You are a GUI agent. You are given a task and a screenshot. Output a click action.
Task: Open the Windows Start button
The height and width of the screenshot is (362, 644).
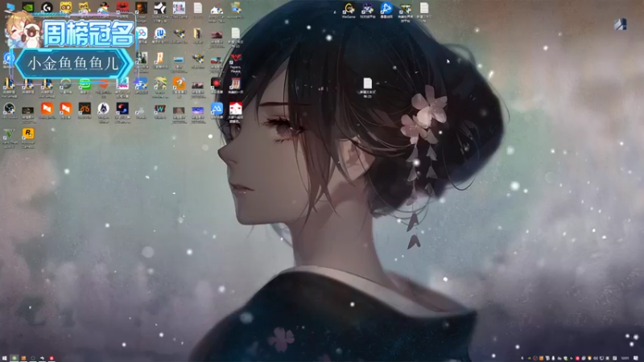(x=4, y=358)
